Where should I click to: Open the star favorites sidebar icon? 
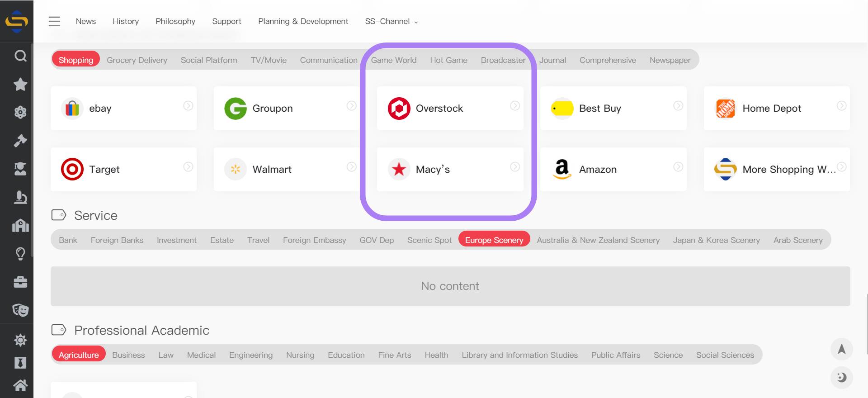point(20,84)
